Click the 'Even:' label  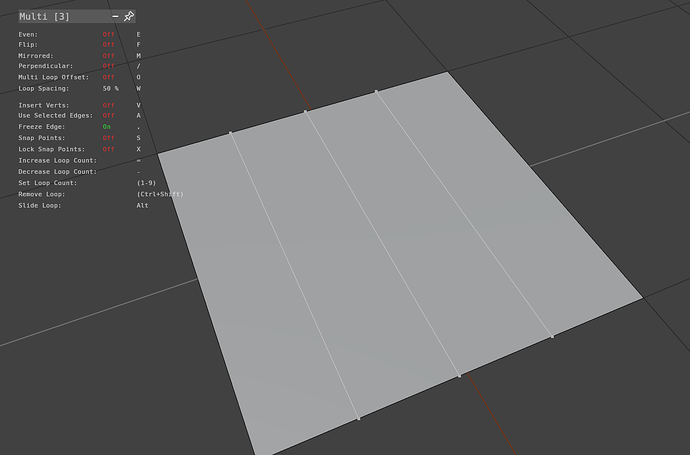28,34
